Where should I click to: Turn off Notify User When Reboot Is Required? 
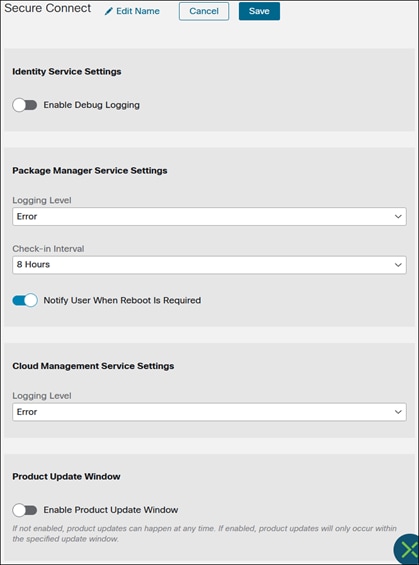[25, 300]
